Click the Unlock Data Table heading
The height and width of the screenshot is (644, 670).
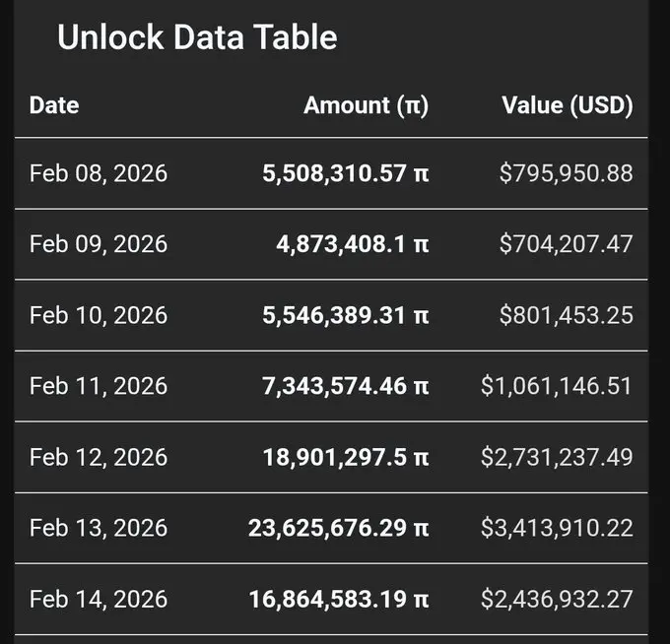pos(197,37)
